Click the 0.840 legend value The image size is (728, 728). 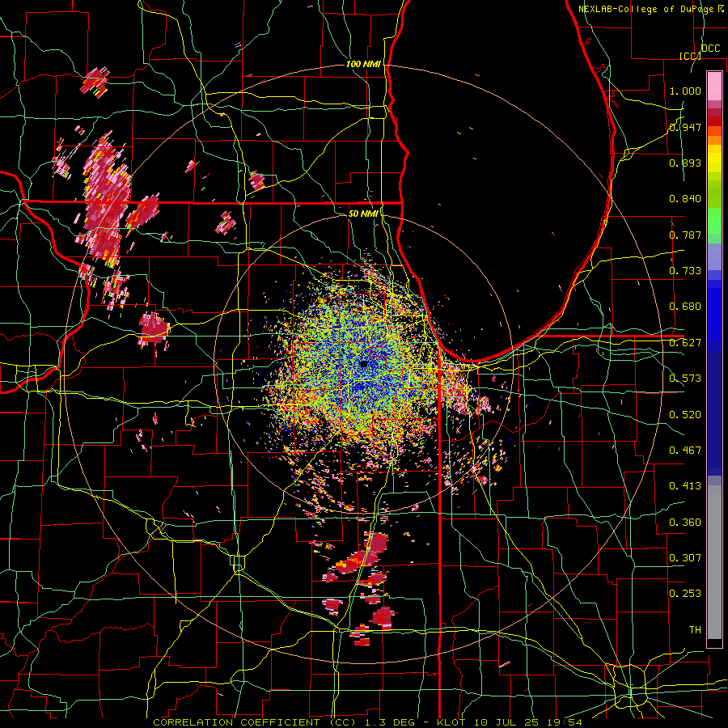pos(685,199)
